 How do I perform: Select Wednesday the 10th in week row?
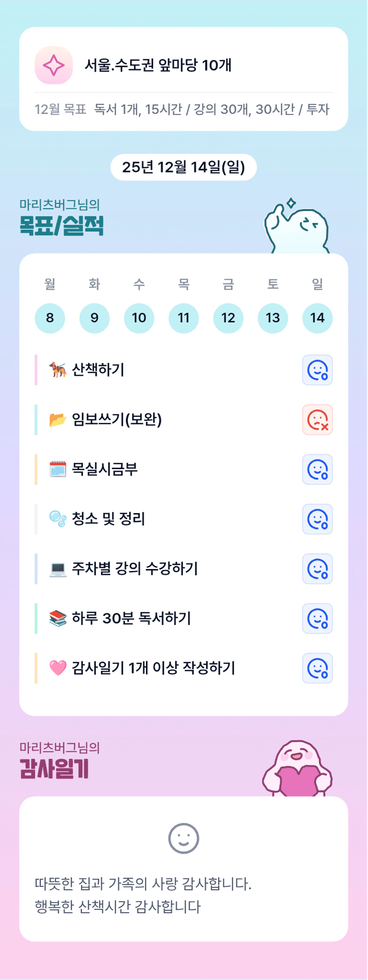pyautogui.click(x=139, y=318)
